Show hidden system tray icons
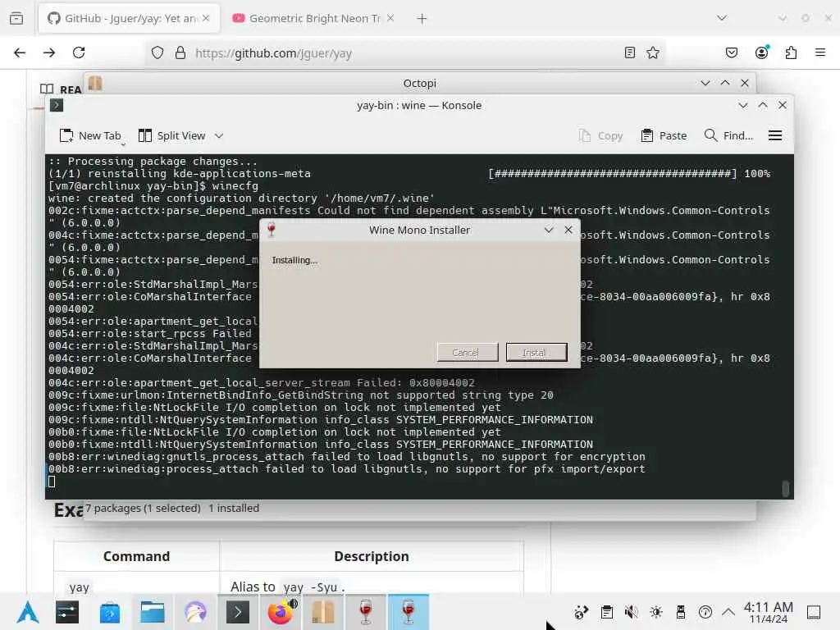This screenshot has width=840, height=630. pyautogui.click(x=728, y=612)
